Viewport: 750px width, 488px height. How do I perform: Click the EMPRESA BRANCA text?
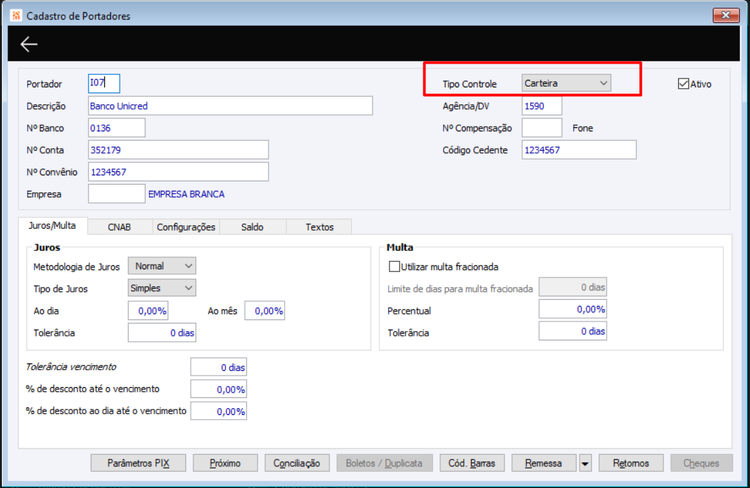point(186,194)
